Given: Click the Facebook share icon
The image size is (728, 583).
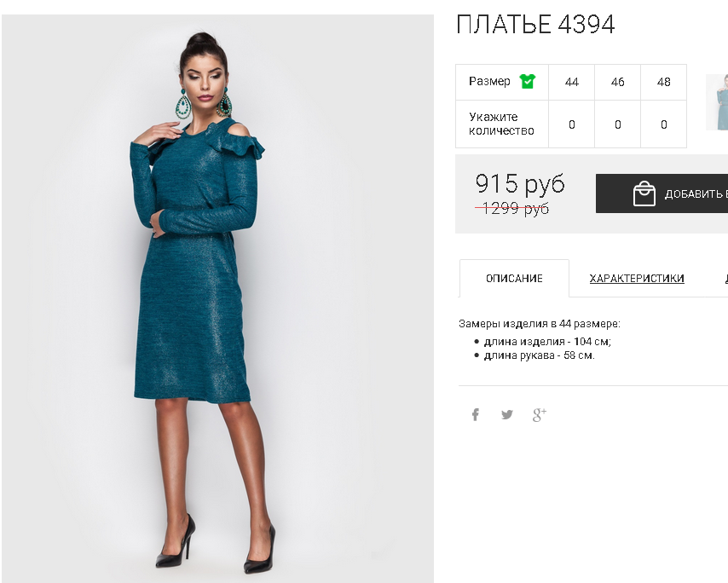Looking at the screenshot, I should [x=476, y=414].
